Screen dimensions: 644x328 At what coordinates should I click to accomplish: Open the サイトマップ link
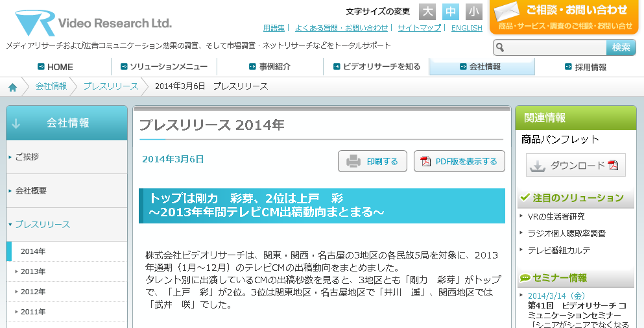419,28
